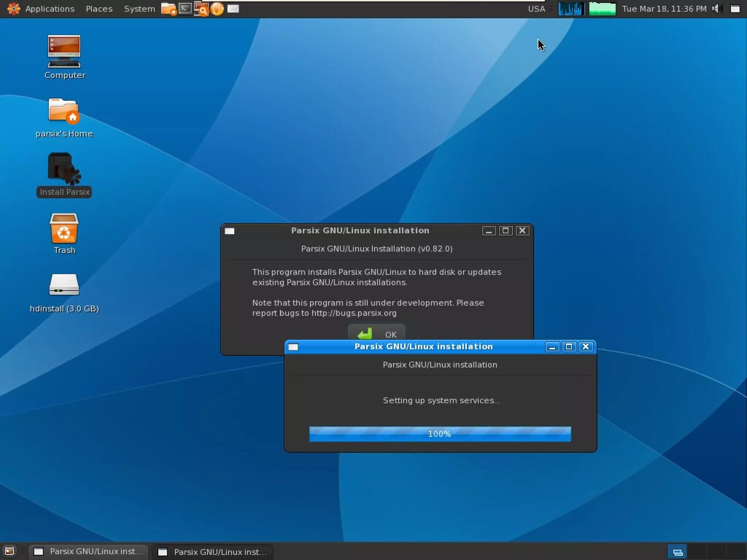This screenshot has width=747, height=560.
Task: Open the Places menu
Action: [99, 8]
